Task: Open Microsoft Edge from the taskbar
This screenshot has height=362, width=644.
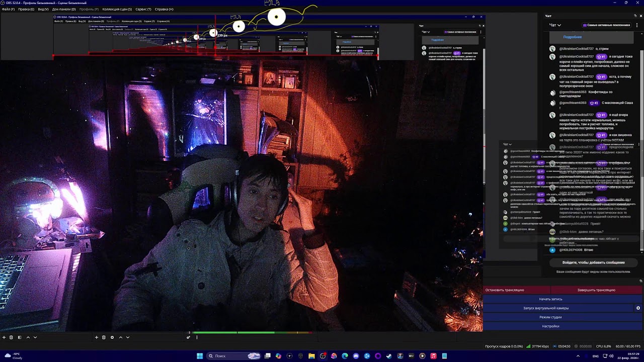Action: click(x=345, y=356)
